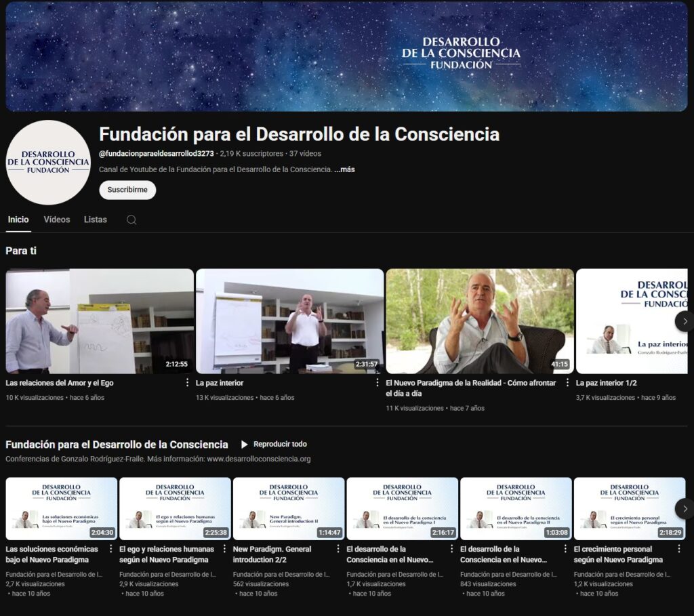Click the 37 vídeos count text
Viewport: 694px width, 616px height.
306,154
